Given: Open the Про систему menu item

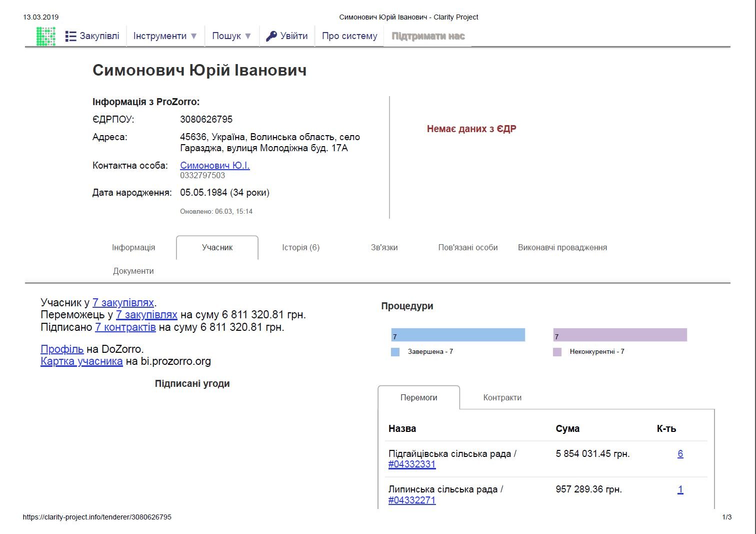Looking at the screenshot, I should (349, 36).
